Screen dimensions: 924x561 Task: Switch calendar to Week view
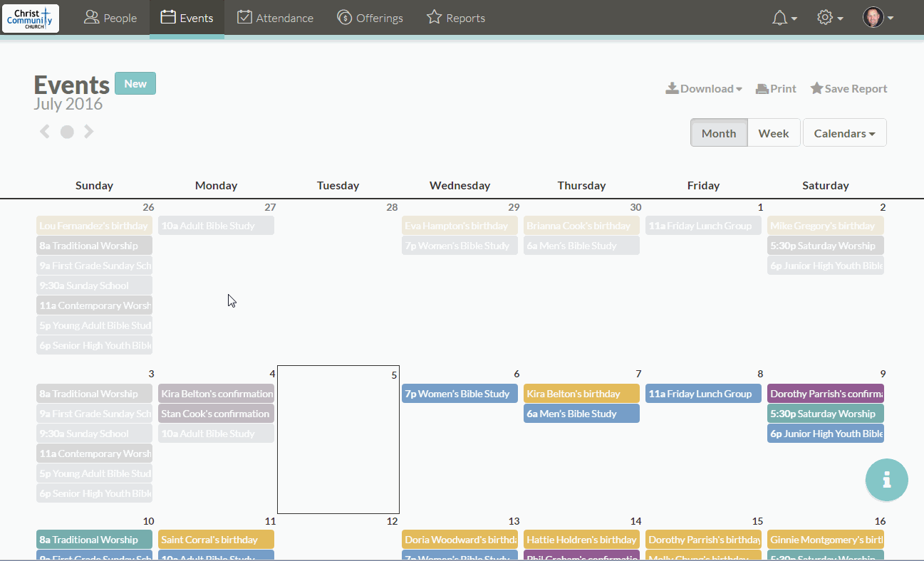point(773,133)
